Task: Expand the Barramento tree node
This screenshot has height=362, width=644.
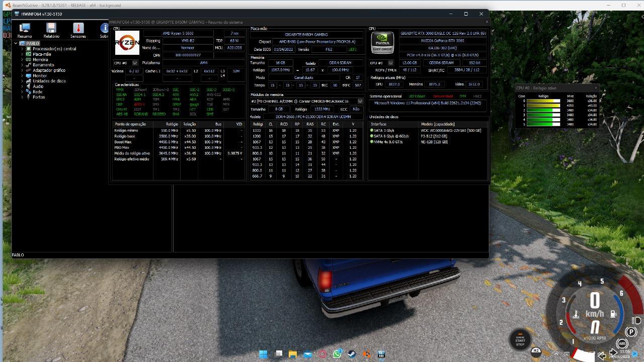Action: (x=22, y=65)
